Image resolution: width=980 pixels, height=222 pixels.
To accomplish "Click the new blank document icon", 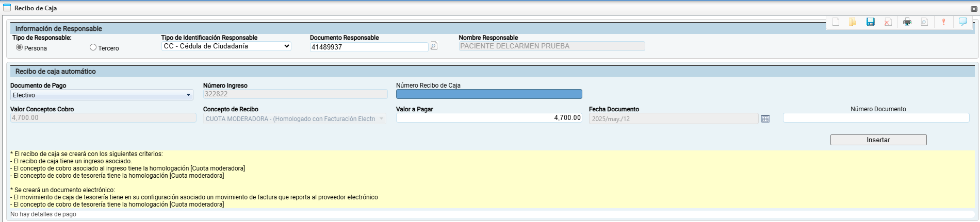I will click(x=836, y=22).
